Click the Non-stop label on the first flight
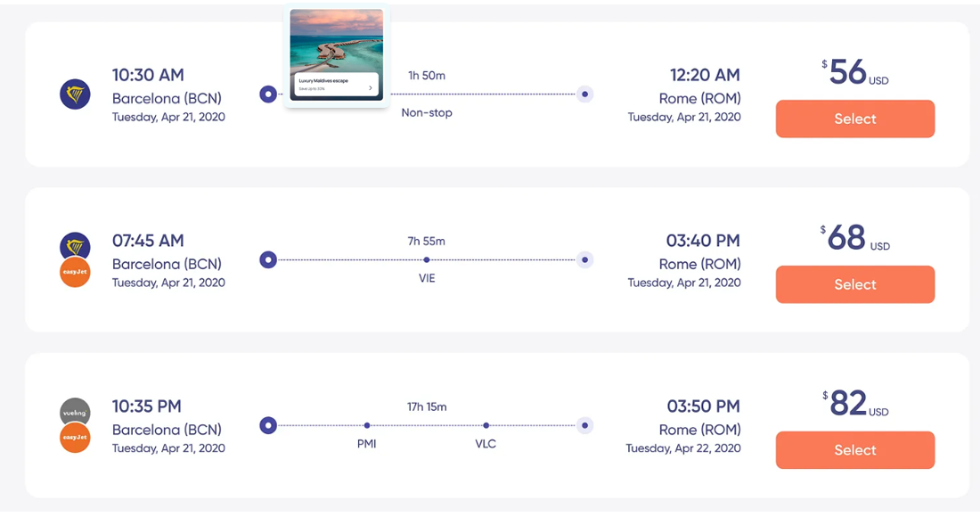The image size is (980, 517). (427, 112)
